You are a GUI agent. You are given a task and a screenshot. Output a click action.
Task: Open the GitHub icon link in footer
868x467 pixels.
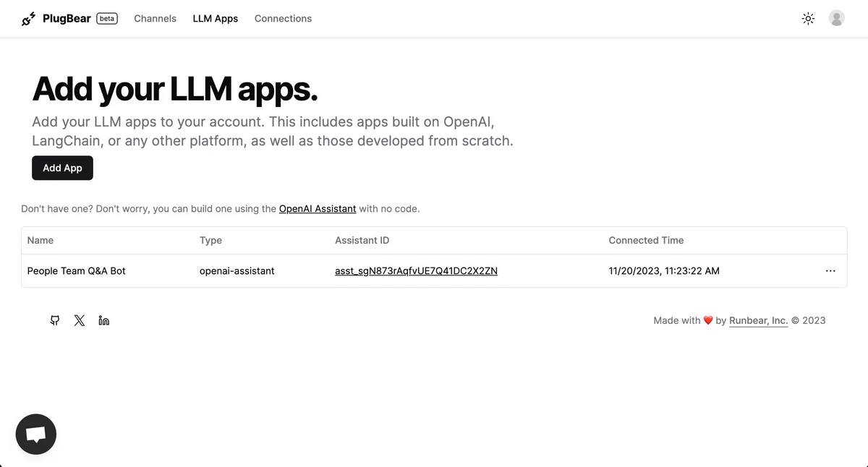pos(55,320)
